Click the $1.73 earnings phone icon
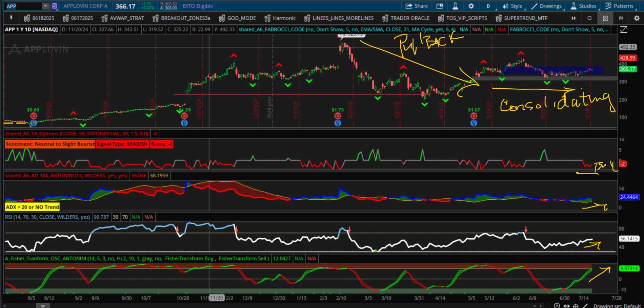 pos(338,116)
